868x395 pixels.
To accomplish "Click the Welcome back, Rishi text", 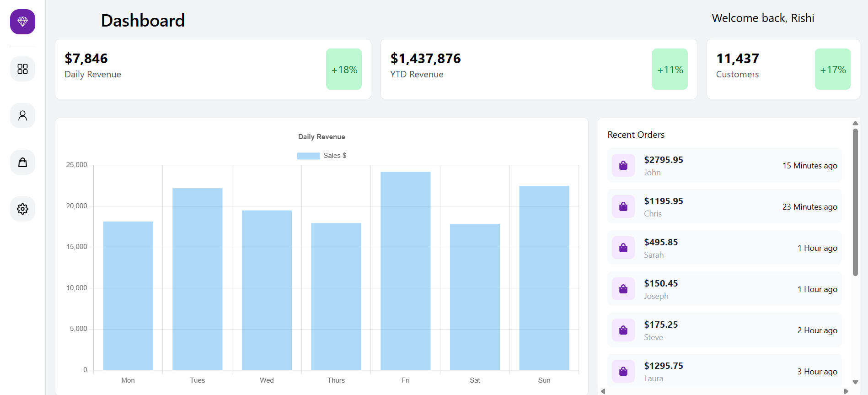I will pyautogui.click(x=763, y=18).
